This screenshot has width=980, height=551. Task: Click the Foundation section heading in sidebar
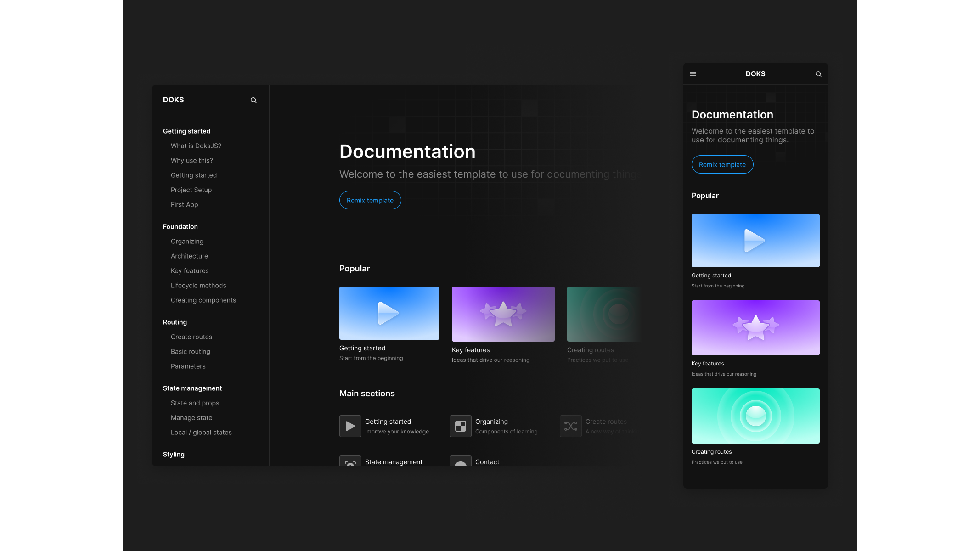pos(180,227)
